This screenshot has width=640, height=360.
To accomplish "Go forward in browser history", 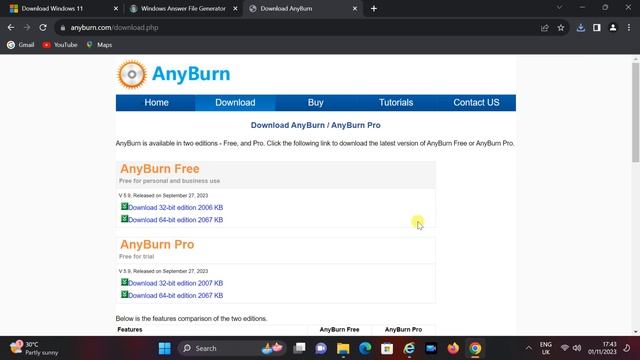I will point(27,28).
